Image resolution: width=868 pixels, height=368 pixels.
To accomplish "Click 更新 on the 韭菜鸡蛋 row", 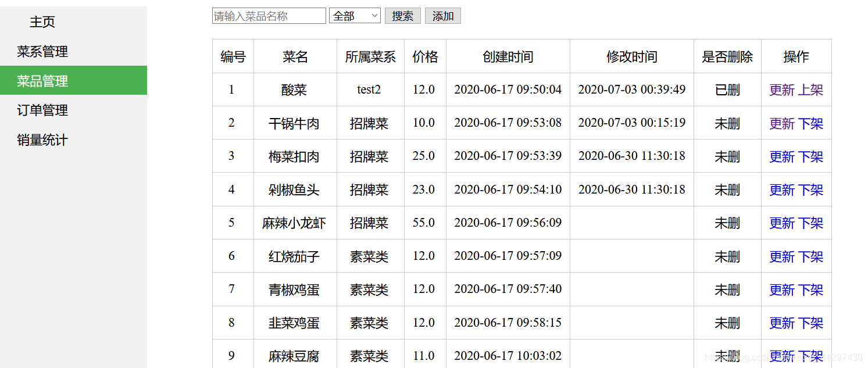I will coord(782,323).
